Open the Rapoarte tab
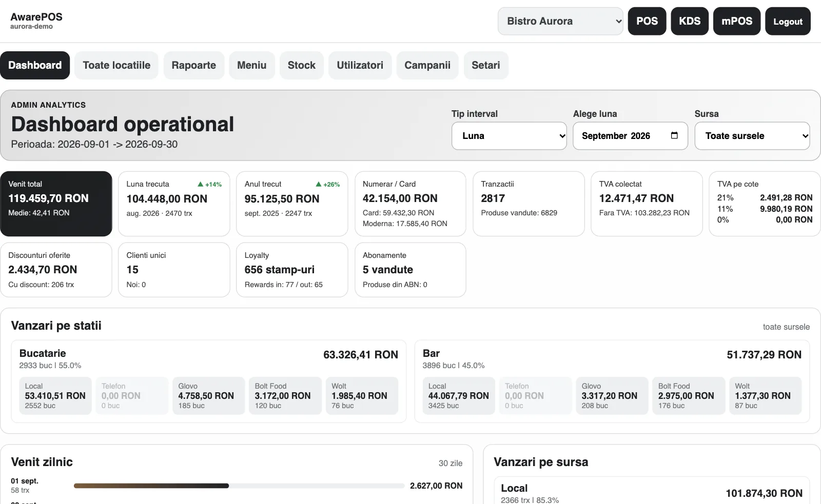Viewport: 821px width, 504px height. (193, 65)
